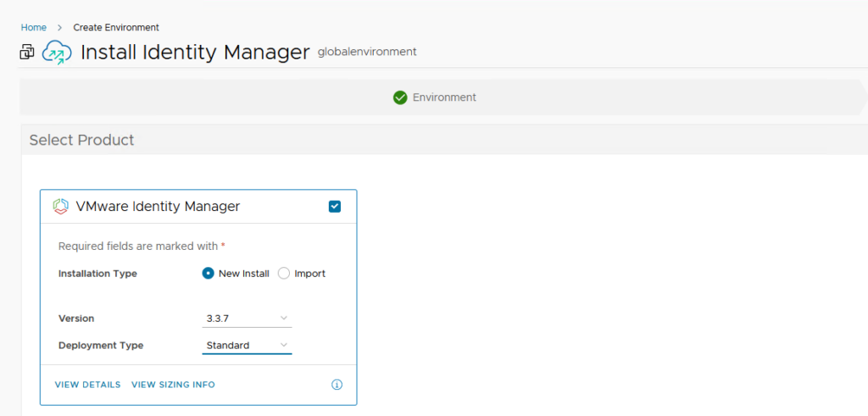Click the green checkmark on the Environment step
This screenshot has width=868, height=416.
coord(400,97)
